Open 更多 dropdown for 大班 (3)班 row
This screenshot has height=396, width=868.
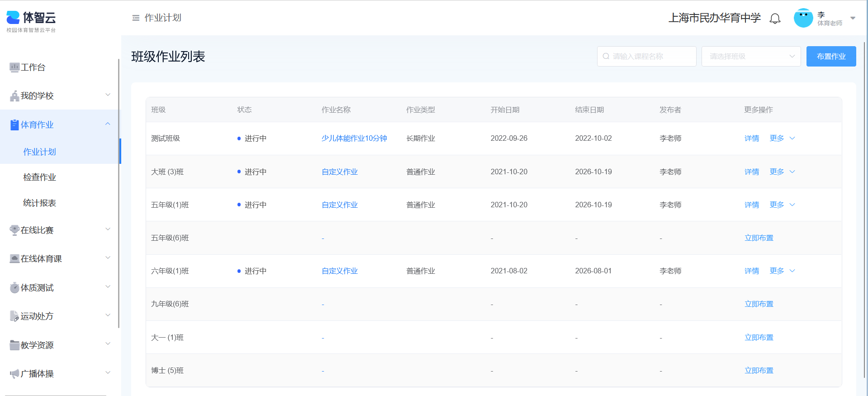(x=782, y=172)
